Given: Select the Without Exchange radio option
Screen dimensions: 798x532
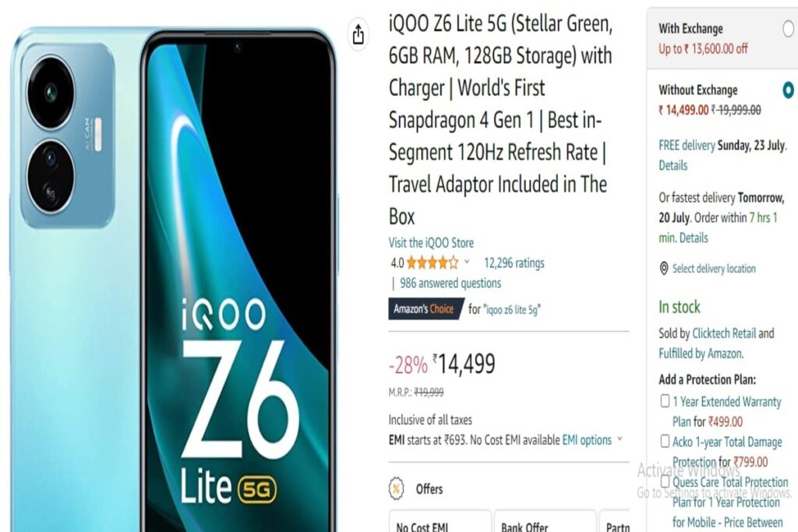Looking at the screenshot, I should click(x=788, y=90).
